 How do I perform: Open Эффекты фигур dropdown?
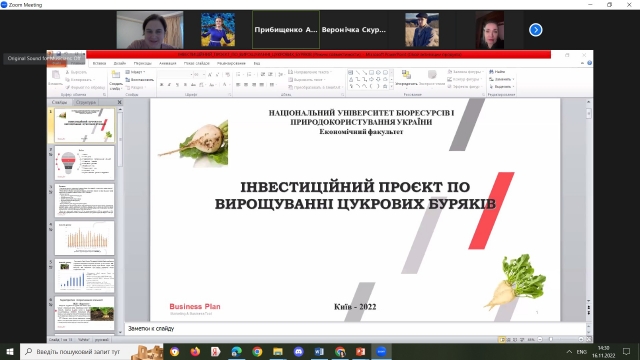465,87
